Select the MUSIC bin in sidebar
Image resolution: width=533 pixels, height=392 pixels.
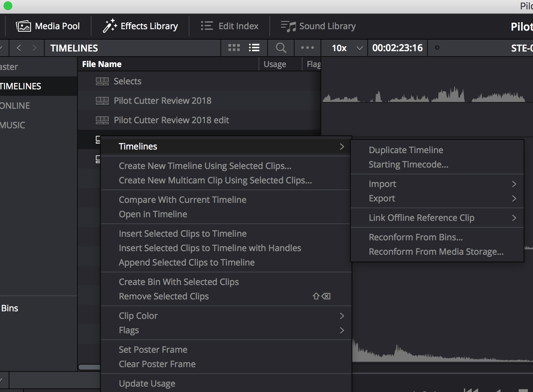(x=39, y=125)
